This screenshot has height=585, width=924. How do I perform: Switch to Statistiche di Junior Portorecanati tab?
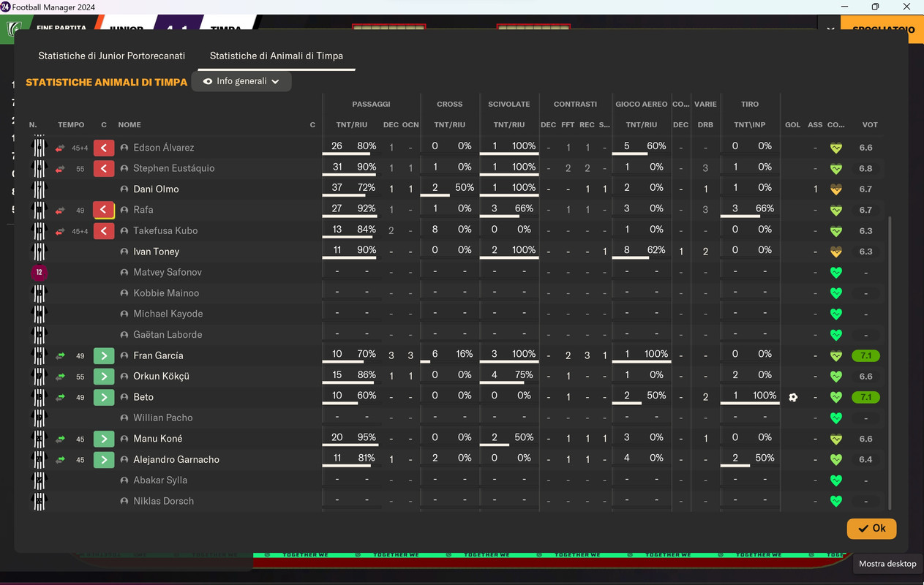tap(111, 56)
